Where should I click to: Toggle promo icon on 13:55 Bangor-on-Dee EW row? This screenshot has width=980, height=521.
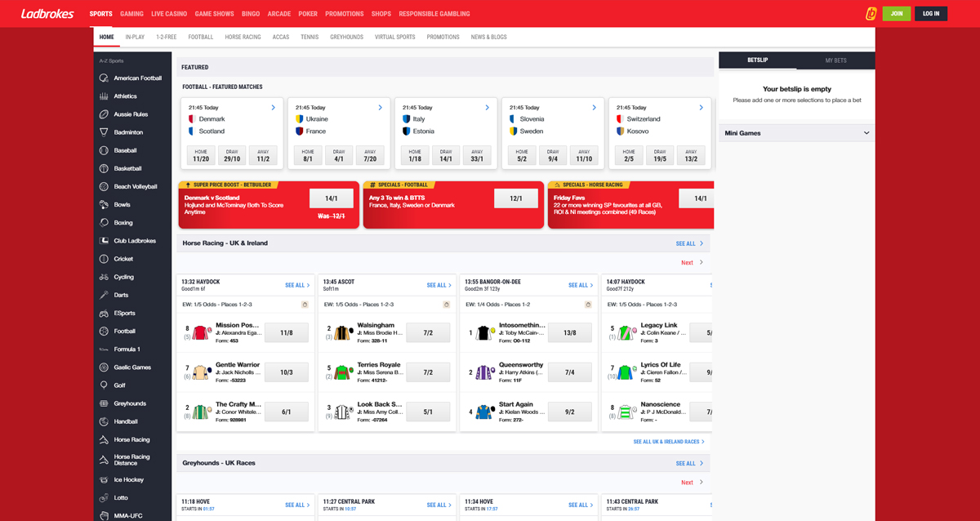coord(588,305)
